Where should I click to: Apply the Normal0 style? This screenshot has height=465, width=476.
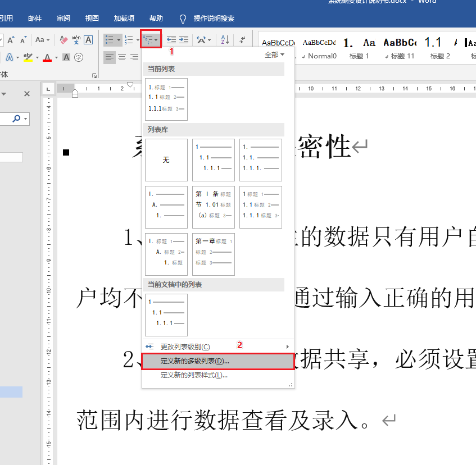pos(319,48)
